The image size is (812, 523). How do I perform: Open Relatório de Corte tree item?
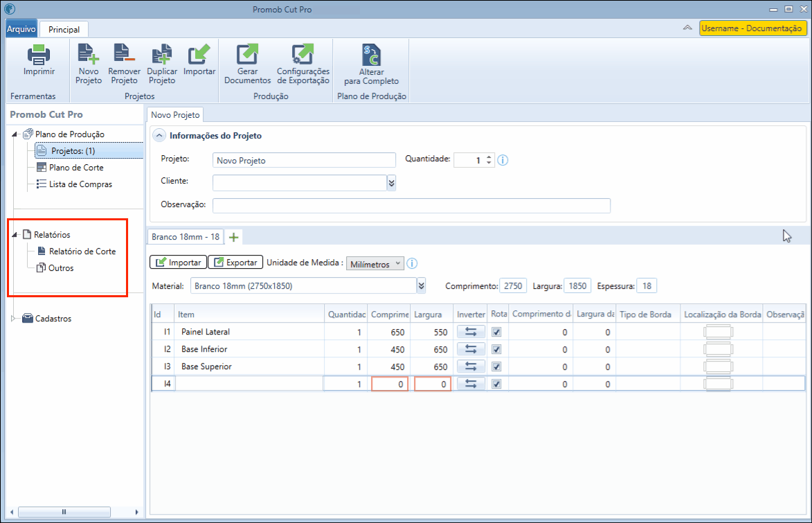coord(76,251)
